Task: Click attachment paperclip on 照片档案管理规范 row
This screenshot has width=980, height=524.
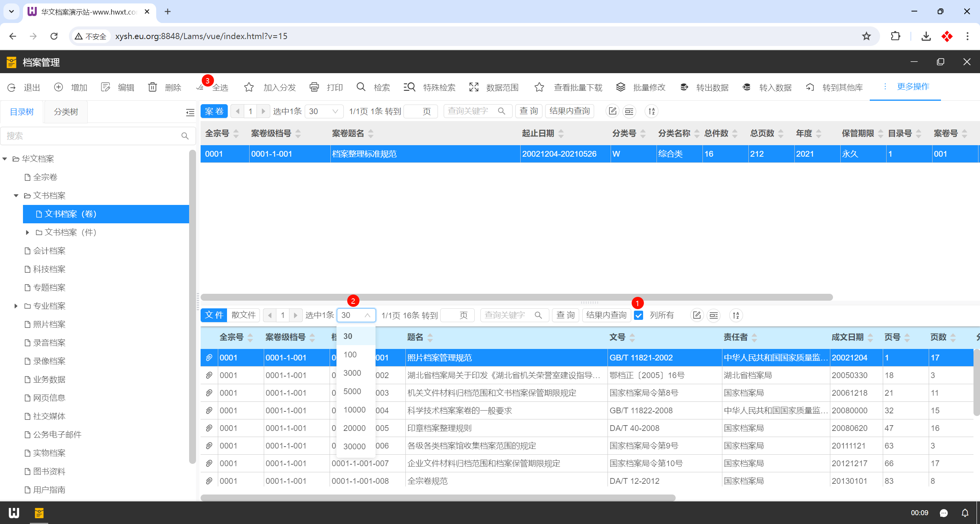Action: tap(209, 358)
